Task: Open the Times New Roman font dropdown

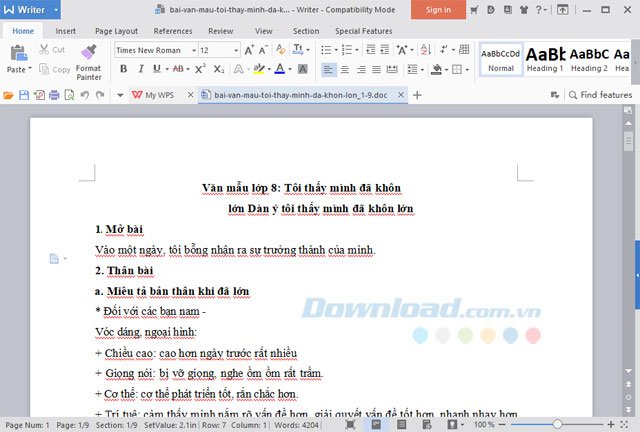Action: point(194,50)
